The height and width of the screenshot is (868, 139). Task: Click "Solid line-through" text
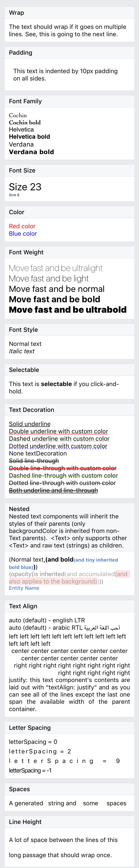point(34,461)
